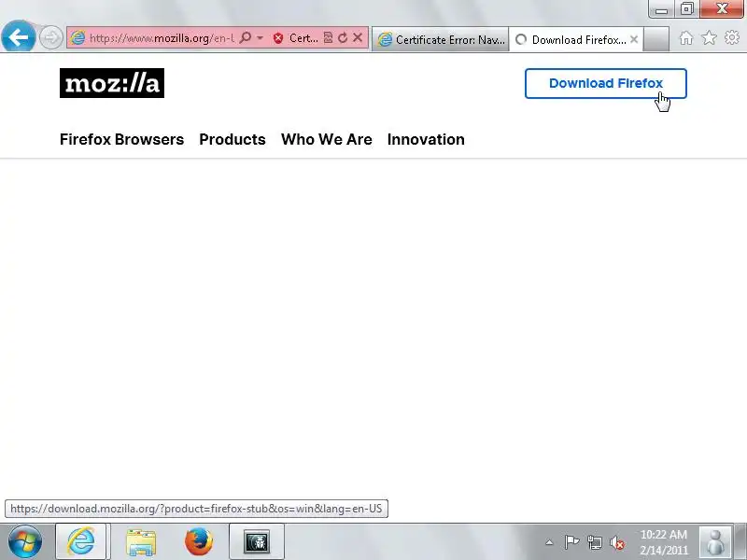The height and width of the screenshot is (560, 747).
Task: Stop loading with the address bar X
Action: pyautogui.click(x=358, y=37)
